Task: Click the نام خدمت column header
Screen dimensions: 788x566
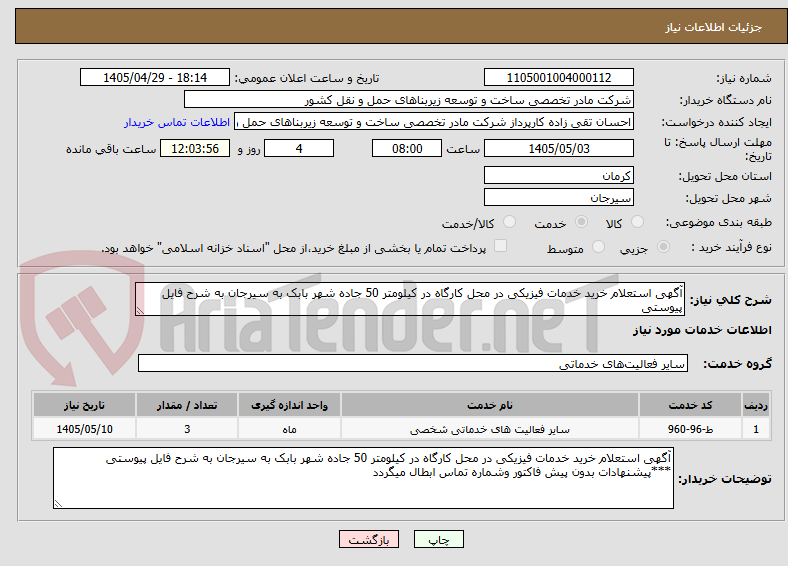Action: tap(490, 405)
